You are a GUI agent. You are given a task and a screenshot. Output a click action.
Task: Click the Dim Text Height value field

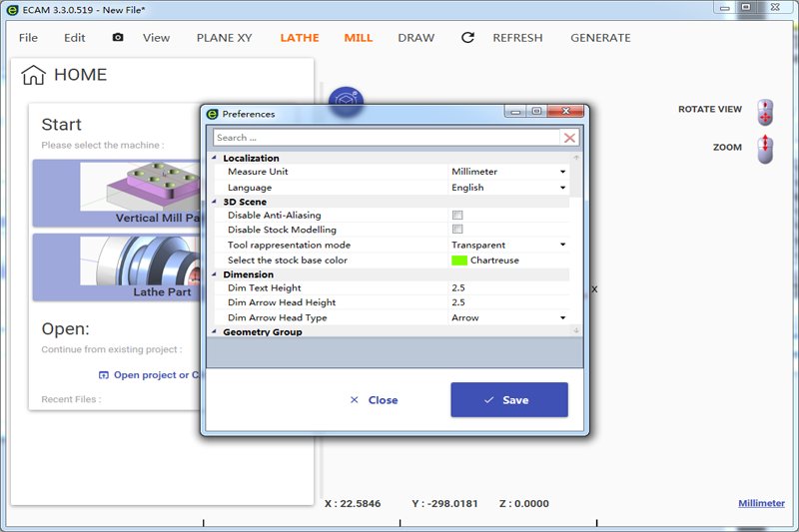[508, 287]
